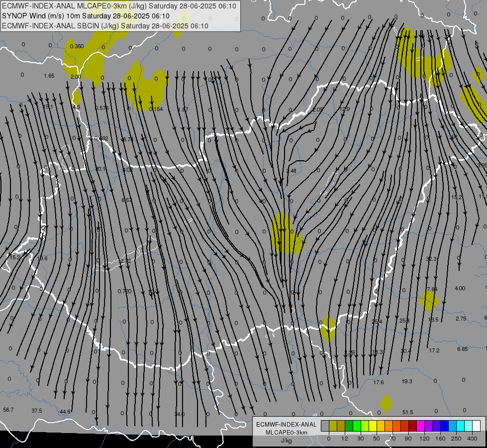Click the map value 44.6
The image size is (487, 448).
tap(65, 412)
